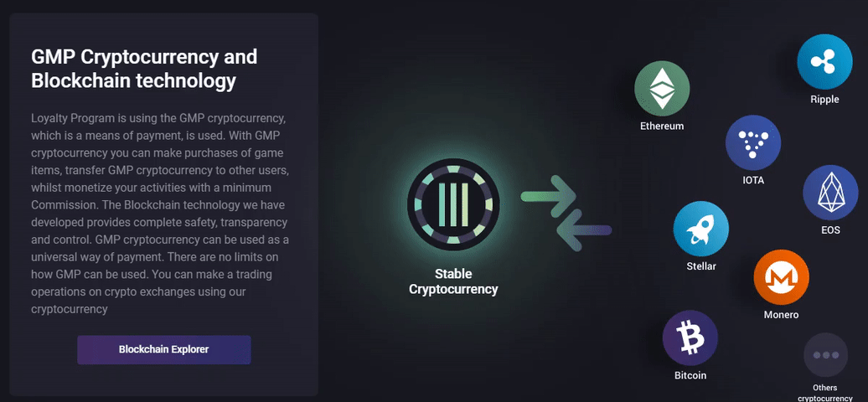Click the green right-pointing exchange arrow
Screen dimensions: 868x402
coord(549,197)
